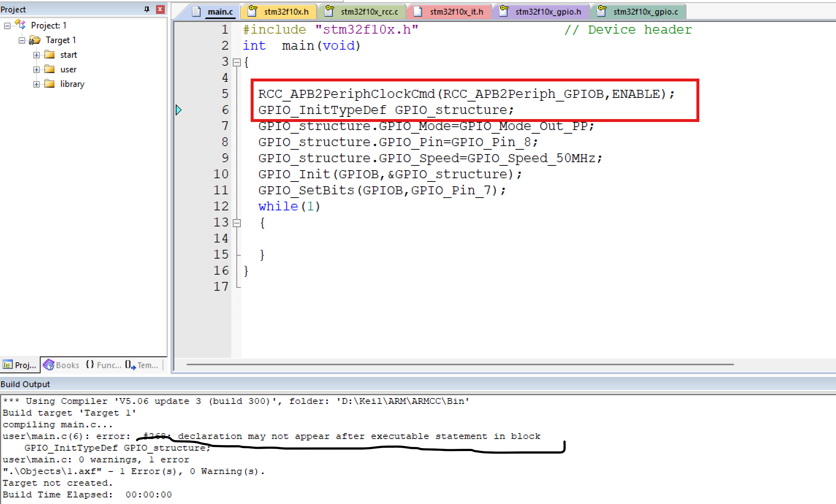Switch to the Books panel tab
The height and width of the screenshot is (504, 836).
point(61,365)
